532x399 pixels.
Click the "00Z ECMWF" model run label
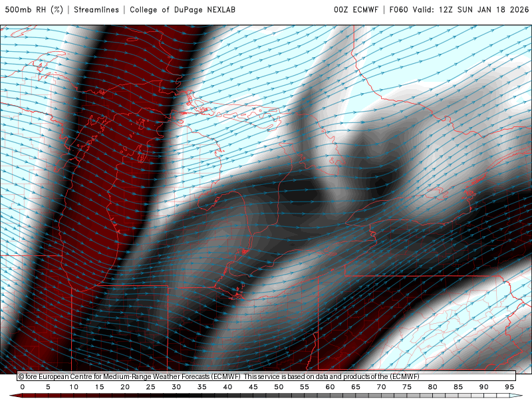pos(356,10)
